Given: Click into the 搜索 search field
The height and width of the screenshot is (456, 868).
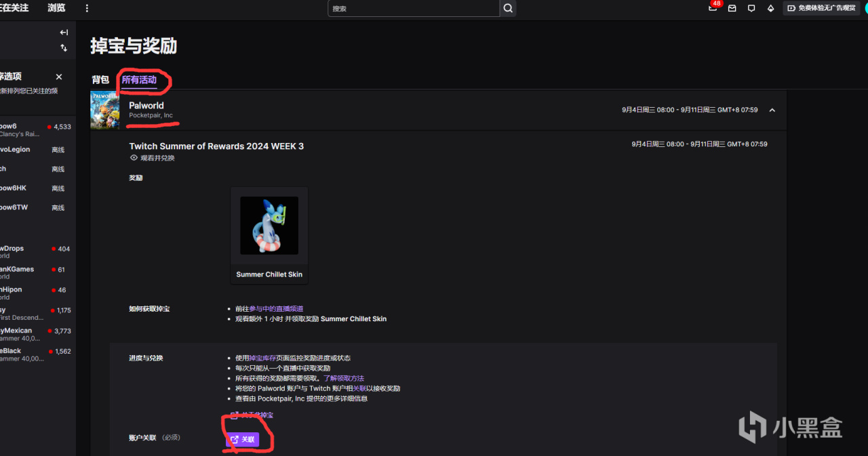Looking at the screenshot, I should tap(414, 8).
